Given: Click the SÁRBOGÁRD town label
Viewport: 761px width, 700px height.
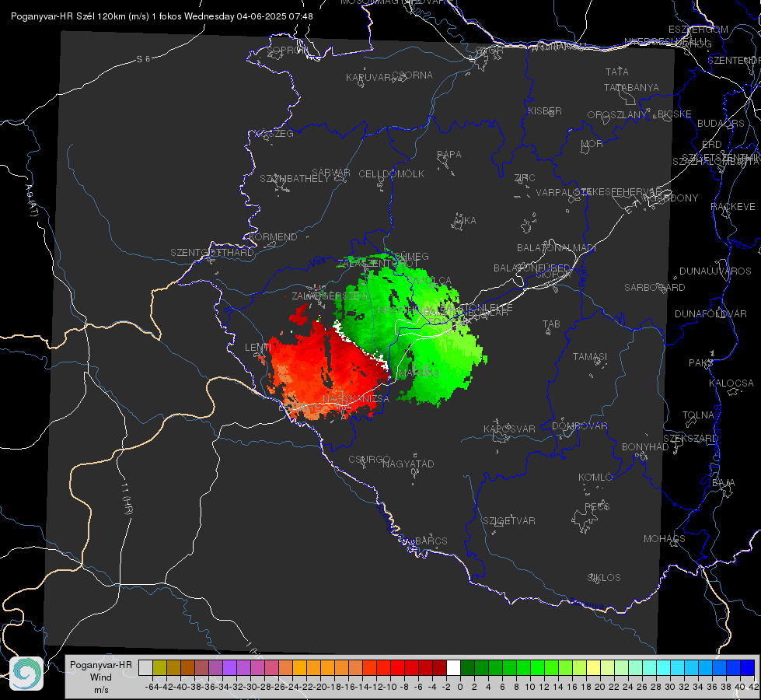Looking at the screenshot, I should (x=655, y=288).
